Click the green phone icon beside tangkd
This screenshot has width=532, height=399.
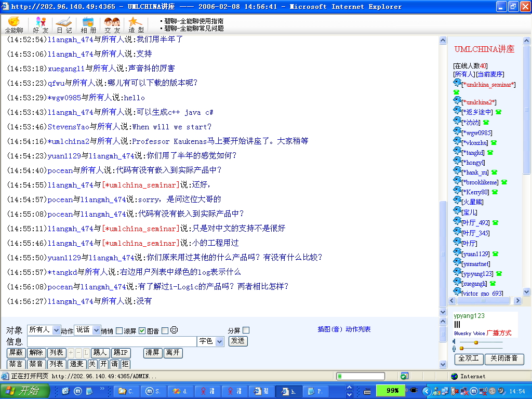click(490, 153)
